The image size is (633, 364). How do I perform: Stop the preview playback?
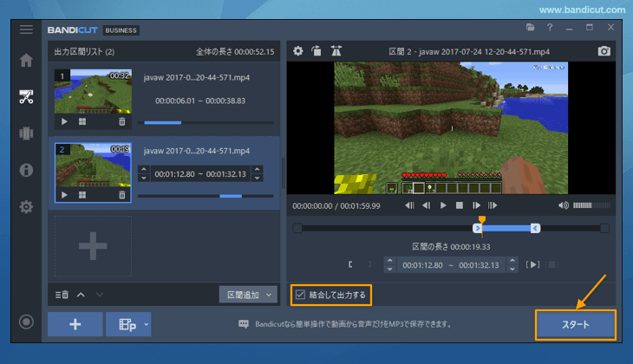point(460,205)
